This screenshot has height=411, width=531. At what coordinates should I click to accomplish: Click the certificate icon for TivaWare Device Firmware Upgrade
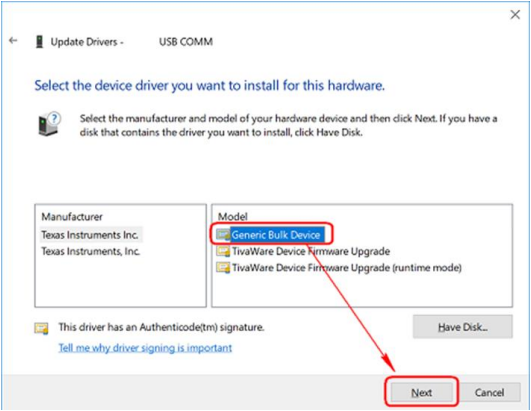[223, 251]
